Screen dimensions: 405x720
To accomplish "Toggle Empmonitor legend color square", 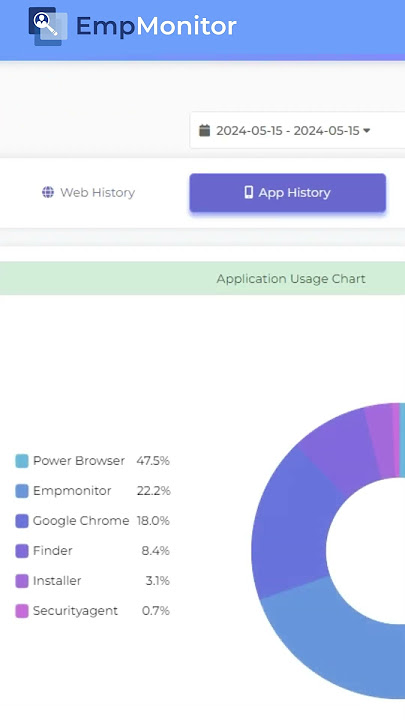I will pyautogui.click(x=22, y=491).
